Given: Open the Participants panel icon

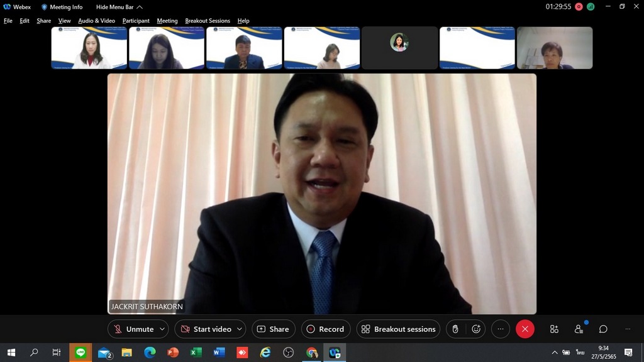Looking at the screenshot, I should (579, 329).
